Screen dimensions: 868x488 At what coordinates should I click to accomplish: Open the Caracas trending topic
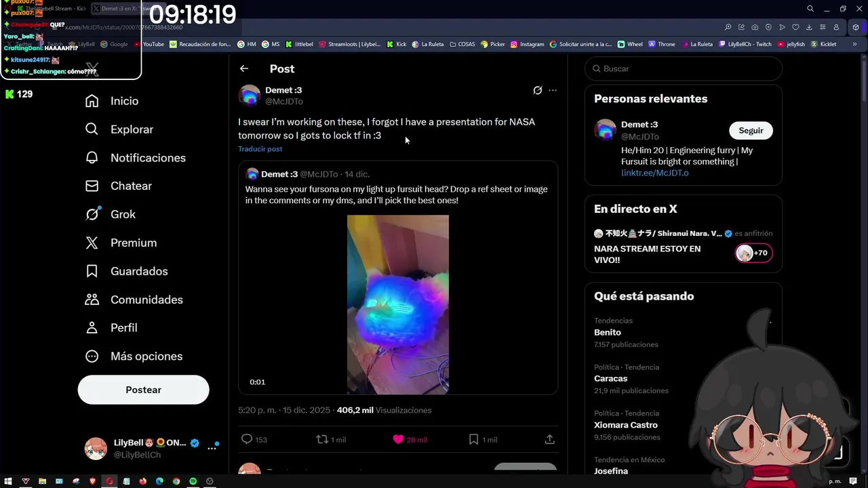[x=610, y=378]
